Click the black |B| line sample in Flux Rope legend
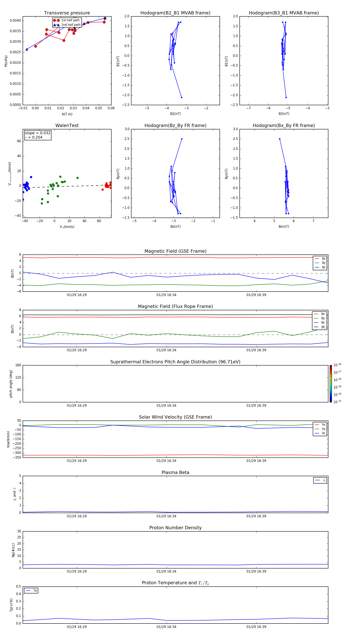This screenshot has height=644, width=351. (x=316, y=327)
